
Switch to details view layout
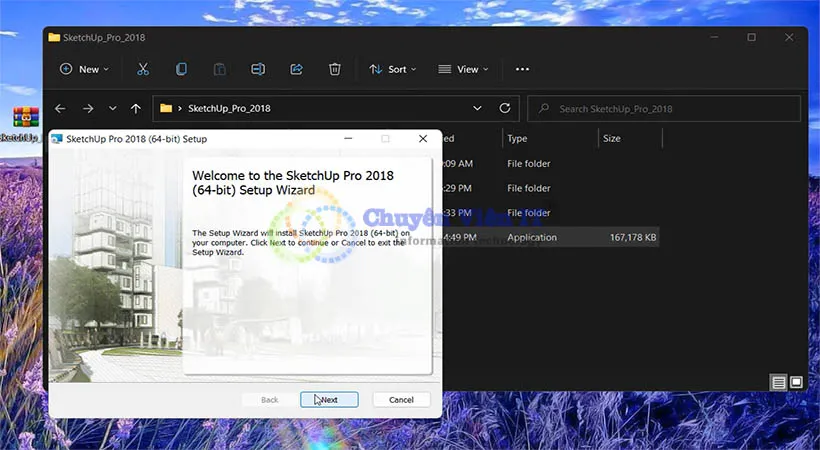[x=778, y=382]
